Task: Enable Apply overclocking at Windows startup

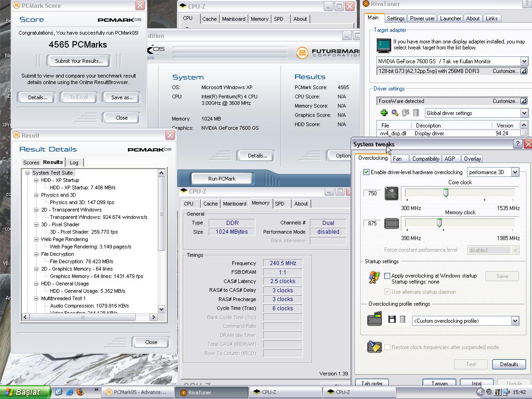Action: (x=387, y=276)
